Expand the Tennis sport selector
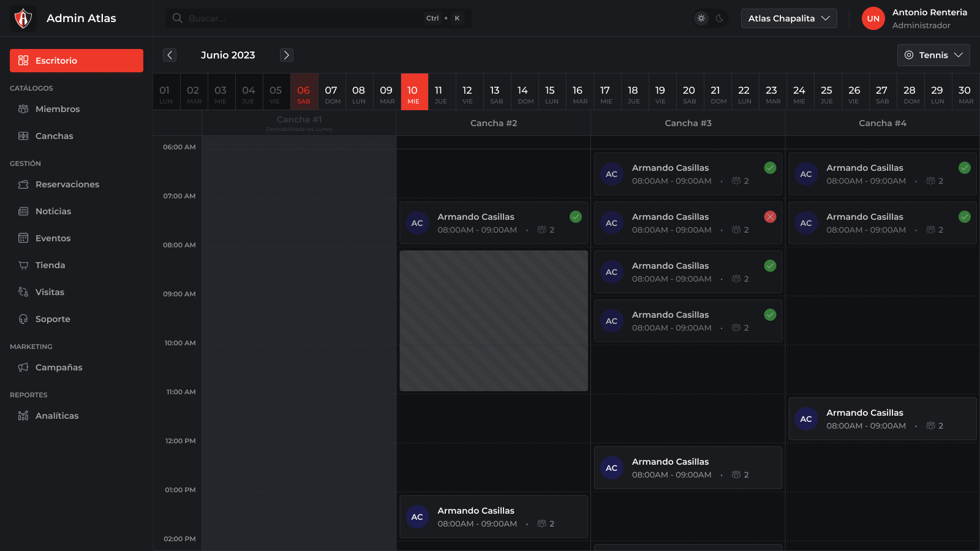This screenshot has width=980, height=551. pyautogui.click(x=933, y=55)
